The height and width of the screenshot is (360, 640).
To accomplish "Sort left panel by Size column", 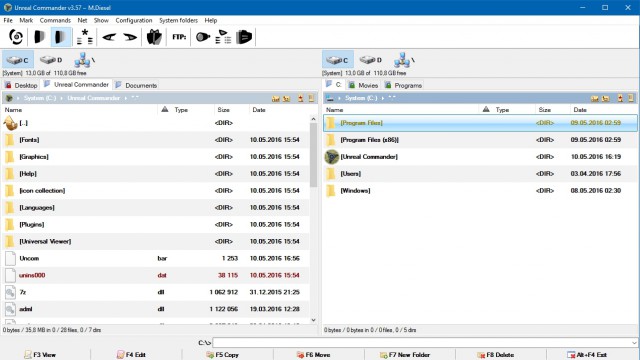I will pos(231,110).
